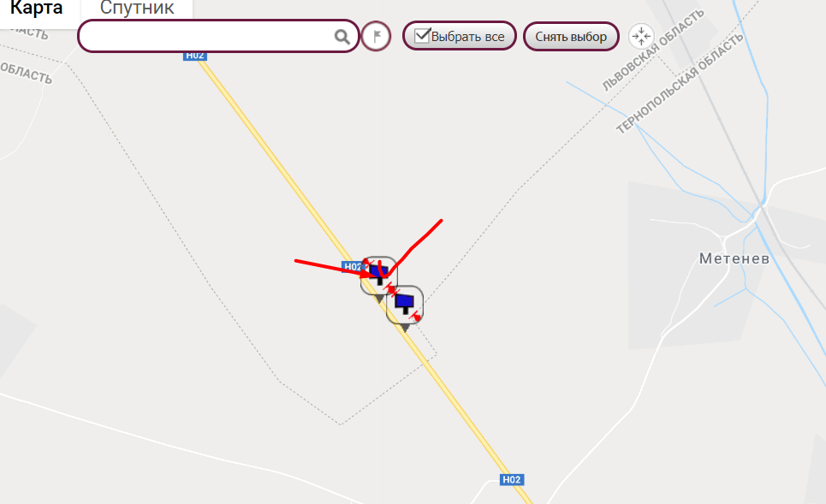Click the Тернопольская область map label
This screenshot has height=504, width=826.
tap(680, 83)
